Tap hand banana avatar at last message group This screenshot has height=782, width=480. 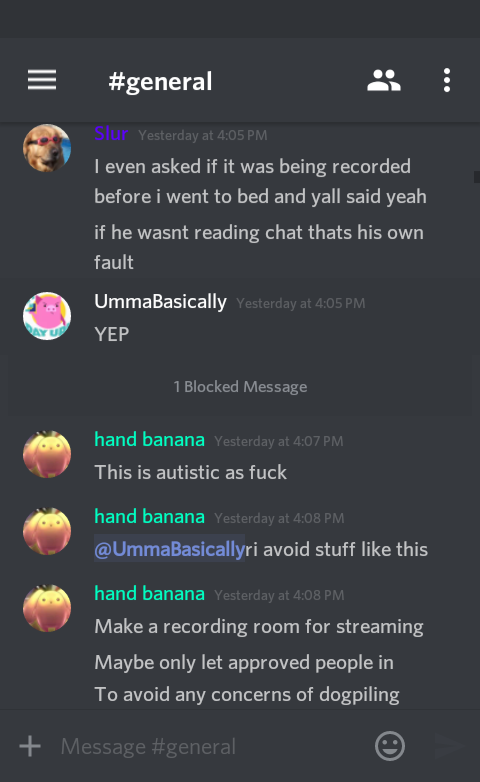point(47,608)
